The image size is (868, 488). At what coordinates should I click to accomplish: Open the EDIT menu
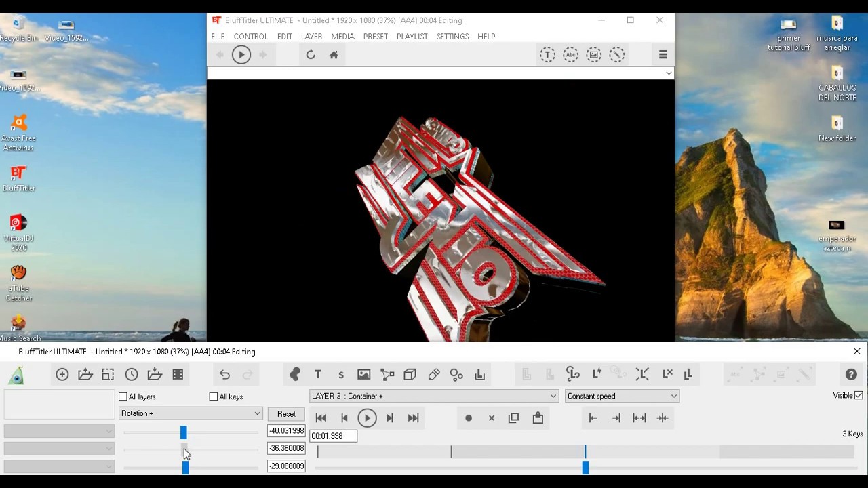pyautogui.click(x=285, y=37)
